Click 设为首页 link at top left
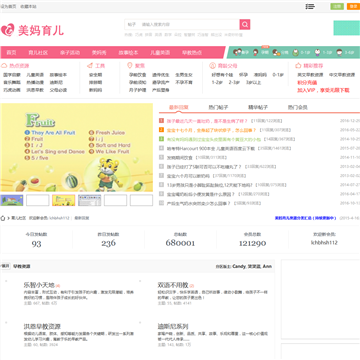Image resolution: width=360 pixels, height=360 pixels. tap(8, 6)
